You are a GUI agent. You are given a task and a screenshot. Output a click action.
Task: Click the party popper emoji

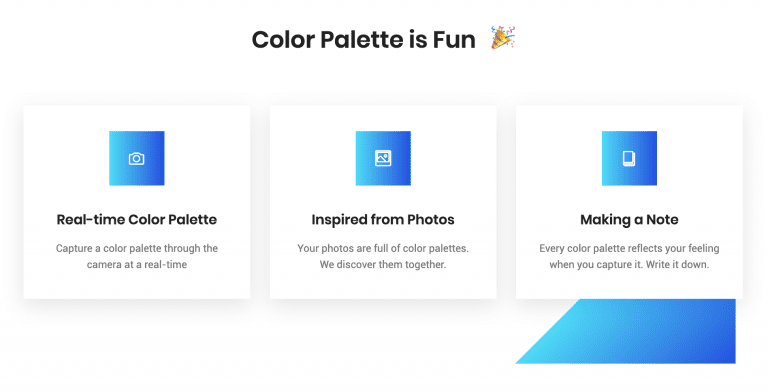pyautogui.click(x=504, y=38)
